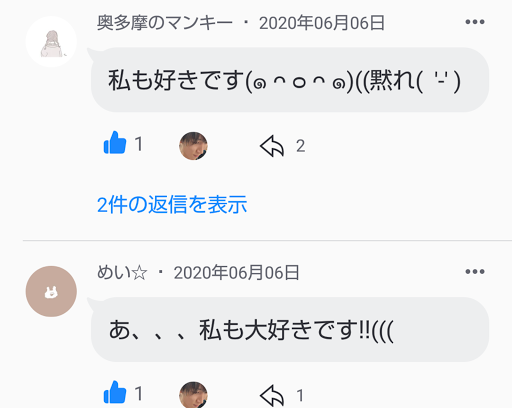View liker's avatar under first comment
The image size is (512, 408).
(193, 146)
